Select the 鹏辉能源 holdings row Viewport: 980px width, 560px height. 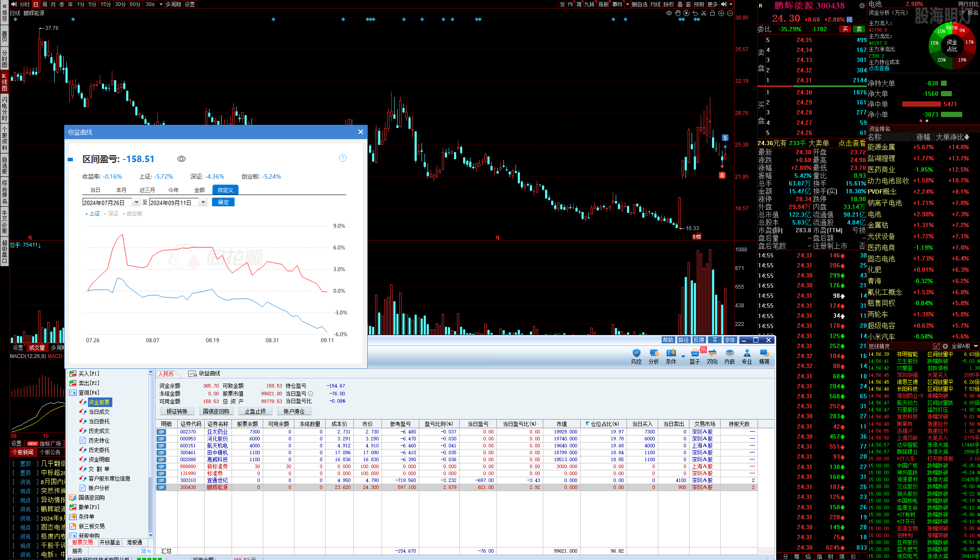point(456,487)
